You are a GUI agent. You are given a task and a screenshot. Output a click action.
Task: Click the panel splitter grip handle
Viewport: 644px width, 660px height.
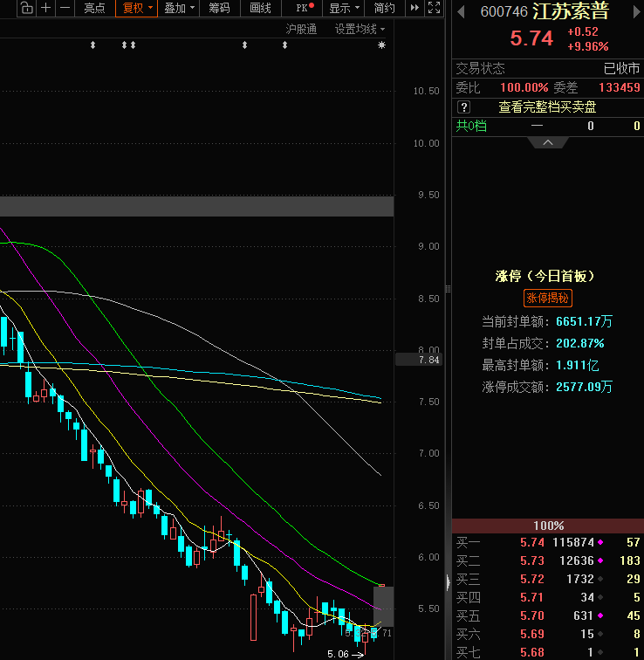[x=448, y=289]
